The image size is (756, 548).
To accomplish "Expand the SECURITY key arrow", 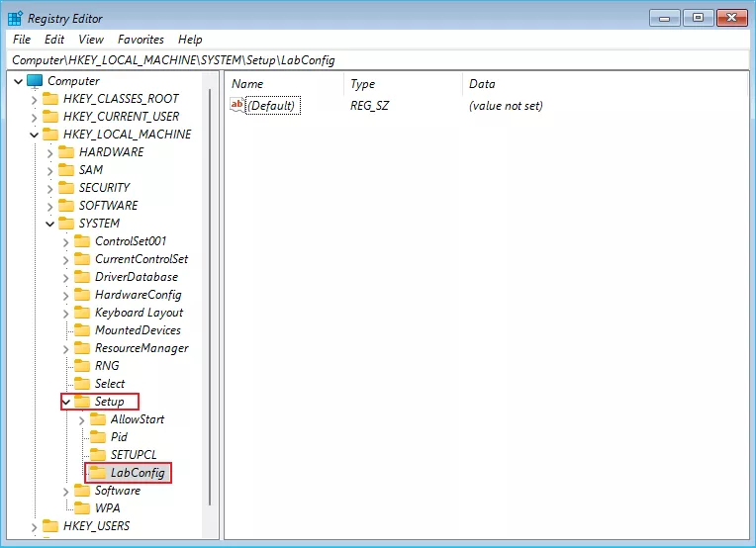I will click(x=49, y=189).
